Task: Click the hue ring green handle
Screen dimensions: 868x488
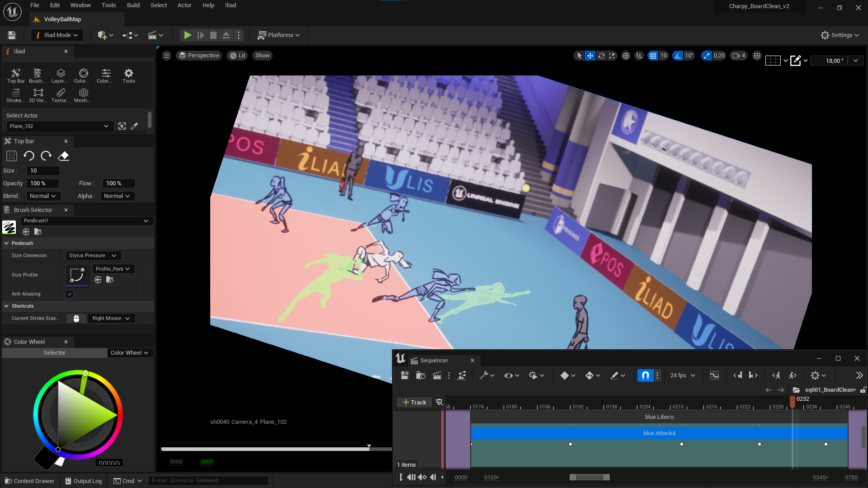Action: (x=85, y=373)
